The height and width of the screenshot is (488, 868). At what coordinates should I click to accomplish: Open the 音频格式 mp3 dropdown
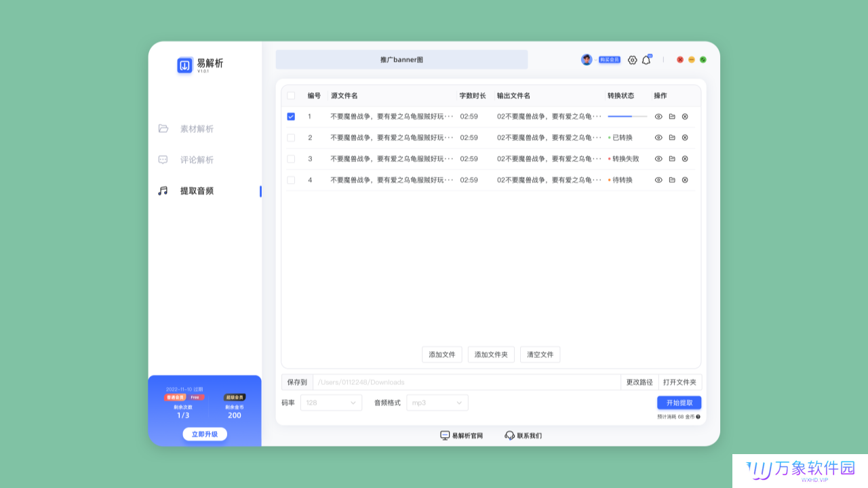pos(437,403)
